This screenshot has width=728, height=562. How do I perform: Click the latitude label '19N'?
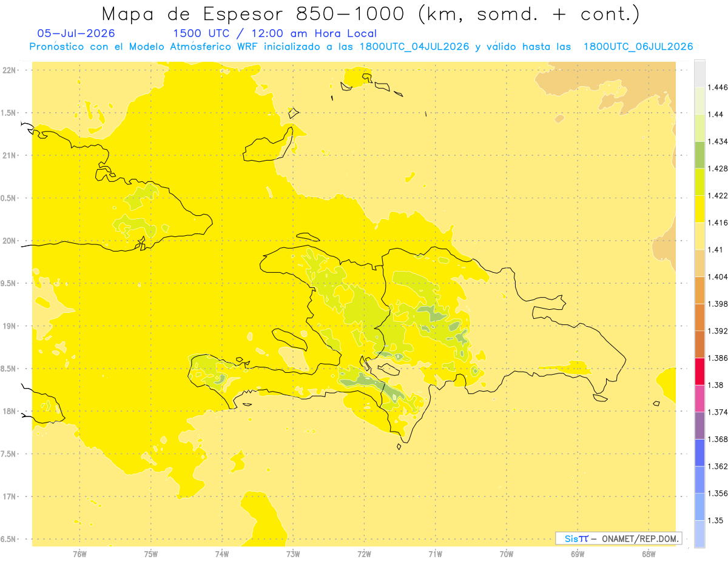point(10,326)
